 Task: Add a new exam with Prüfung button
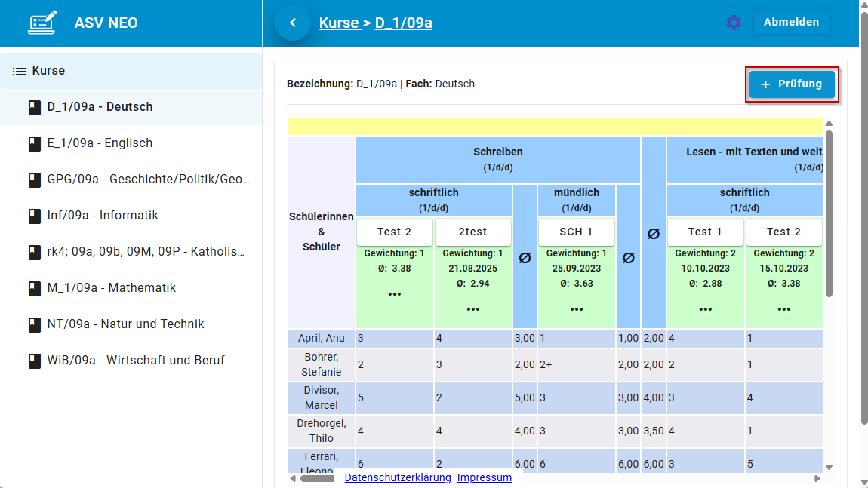tap(792, 84)
